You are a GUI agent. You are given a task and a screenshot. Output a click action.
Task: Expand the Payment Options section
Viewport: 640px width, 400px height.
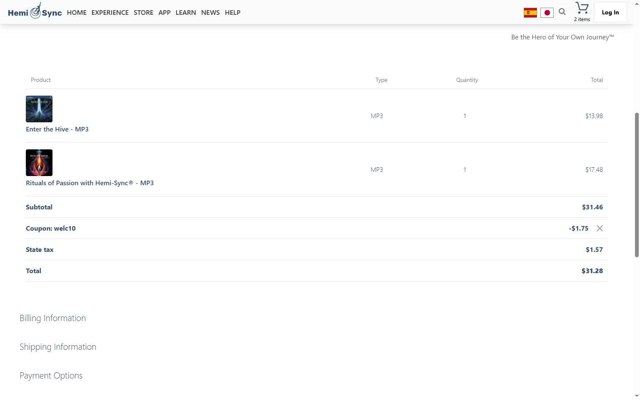pyautogui.click(x=51, y=376)
